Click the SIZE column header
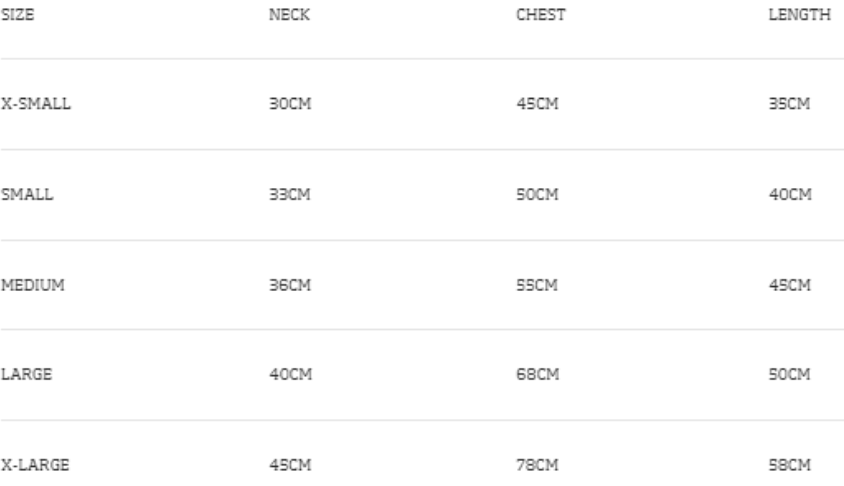The height and width of the screenshot is (486, 844). point(17,14)
